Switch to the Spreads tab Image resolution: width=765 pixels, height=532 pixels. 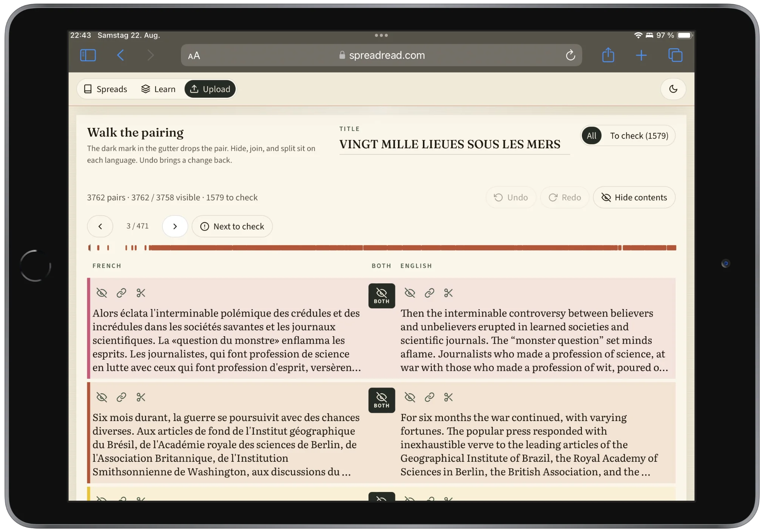[x=105, y=89]
